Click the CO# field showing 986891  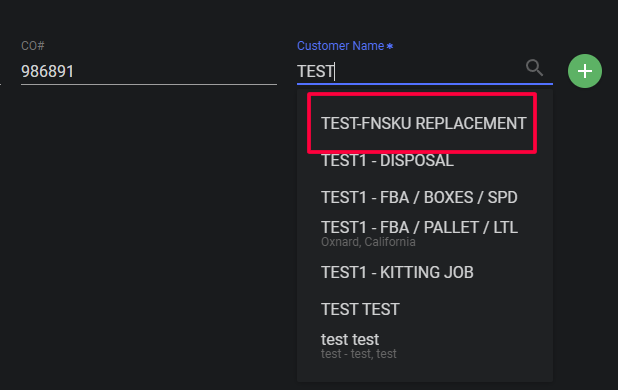(x=149, y=71)
